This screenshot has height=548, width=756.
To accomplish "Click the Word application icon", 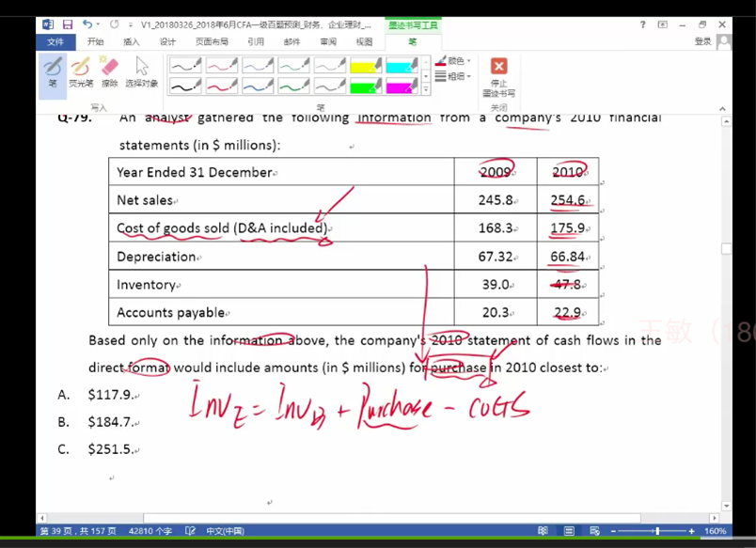I will click(x=48, y=24).
